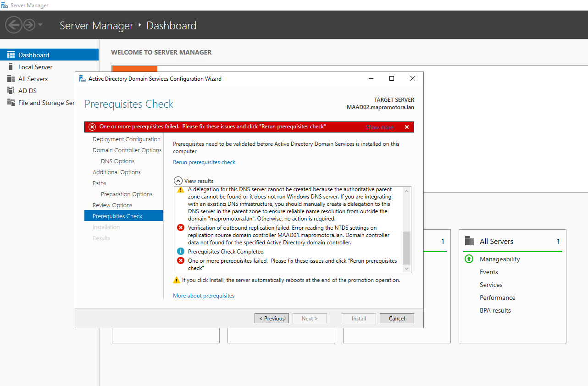Click the green Manageability status icon
The width and height of the screenshot is (588, 386).
469,259
